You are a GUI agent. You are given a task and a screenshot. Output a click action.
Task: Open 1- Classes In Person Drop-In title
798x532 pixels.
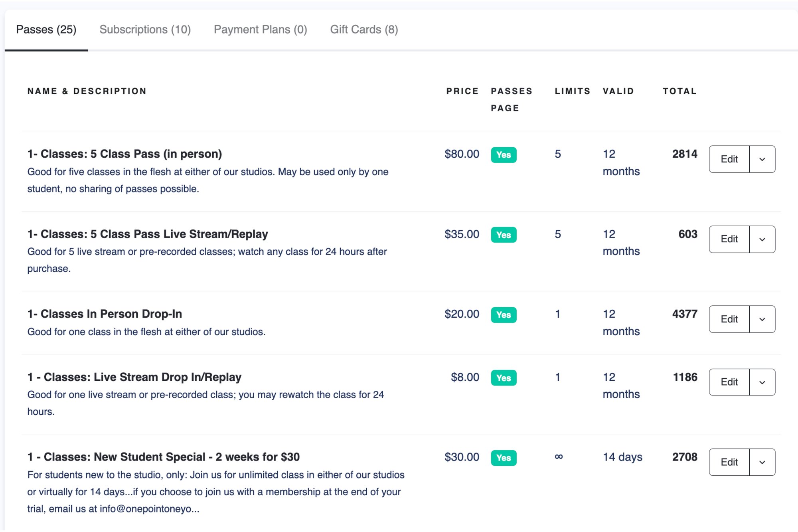coord(105,314)
